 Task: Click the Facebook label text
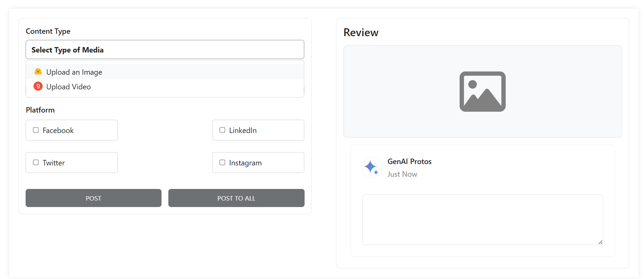58,130
